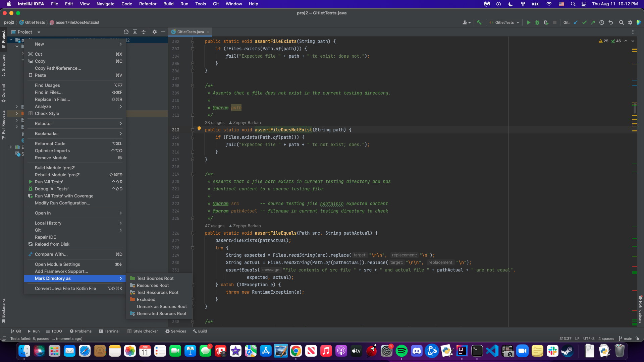The image size is (644, 362).
Task: Click the Debug bug icon in toolbar
Action: [x=537, y=22]
